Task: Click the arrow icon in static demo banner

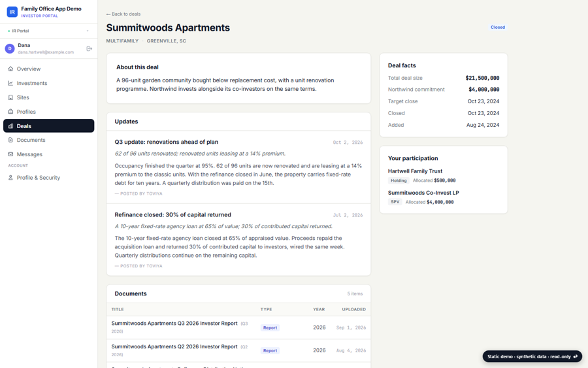Action: (x=575, y=356)
